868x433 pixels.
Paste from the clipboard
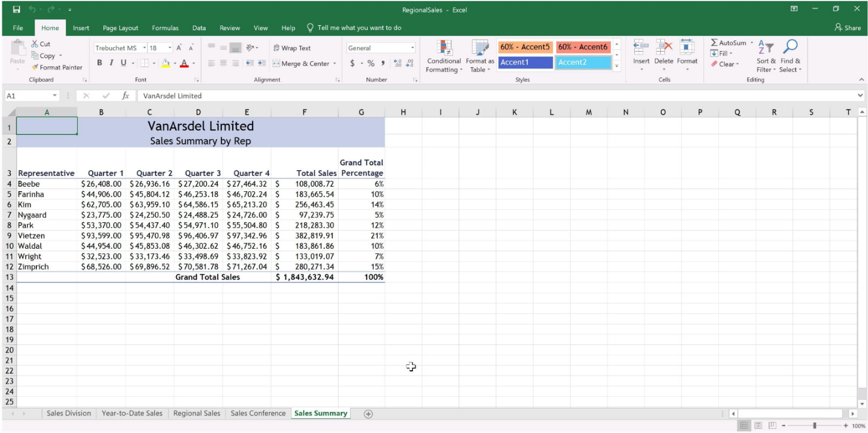pos(18,53)
